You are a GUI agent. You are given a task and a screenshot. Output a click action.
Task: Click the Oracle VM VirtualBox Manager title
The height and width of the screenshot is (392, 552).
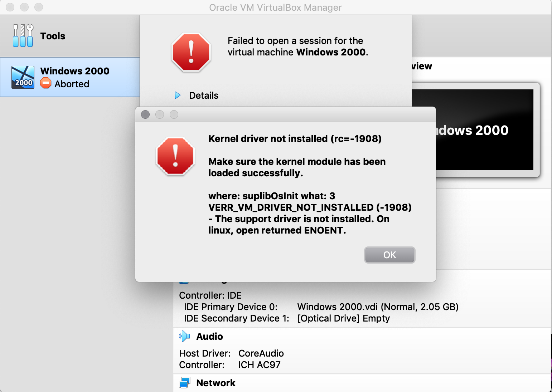pyautogui.click(x=275, y=8)
